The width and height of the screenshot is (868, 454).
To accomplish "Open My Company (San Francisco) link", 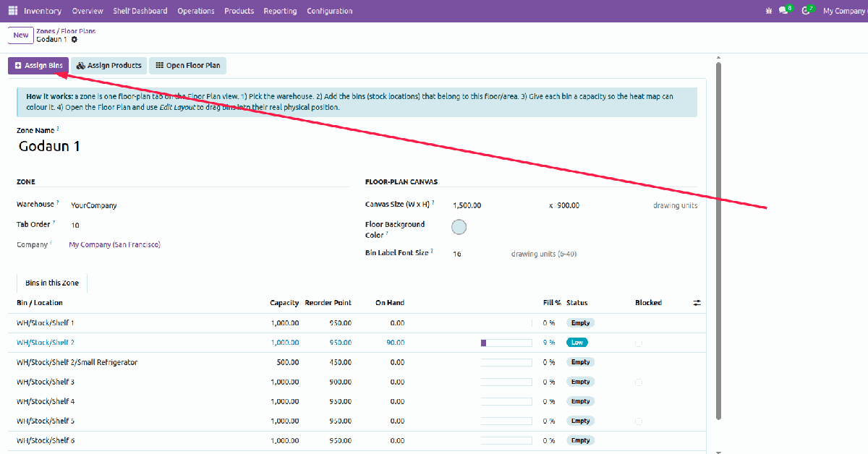I will [x=114, y=245].
